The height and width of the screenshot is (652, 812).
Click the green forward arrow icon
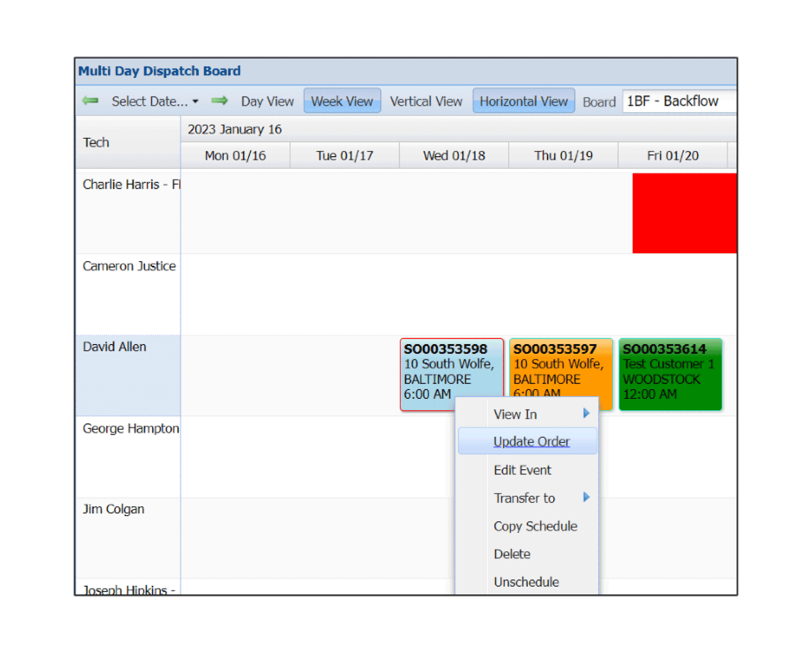[x=219, y=101]
